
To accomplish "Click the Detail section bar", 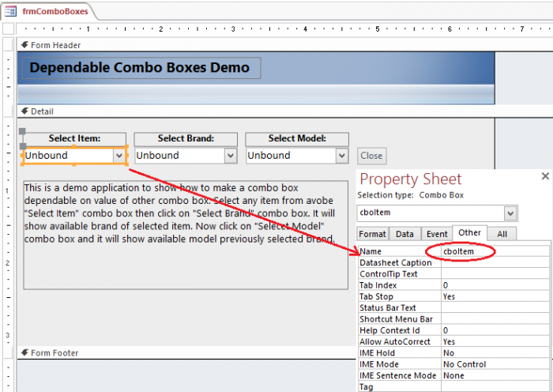I will pos(285,111).
